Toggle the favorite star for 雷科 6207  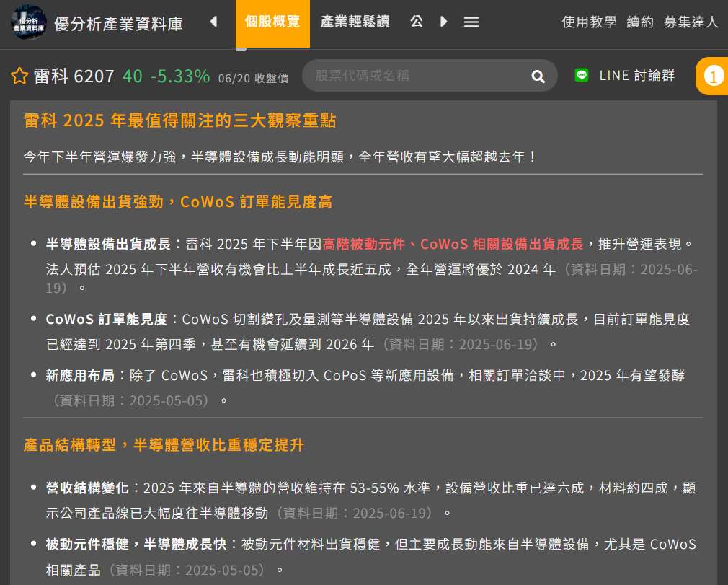[19, 76]
